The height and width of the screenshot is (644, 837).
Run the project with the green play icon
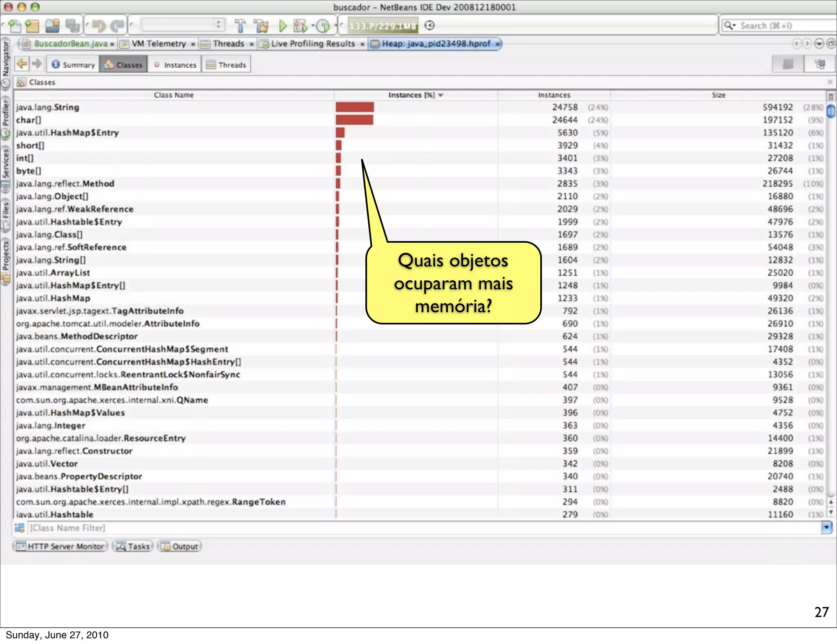[x=282, y=26]
